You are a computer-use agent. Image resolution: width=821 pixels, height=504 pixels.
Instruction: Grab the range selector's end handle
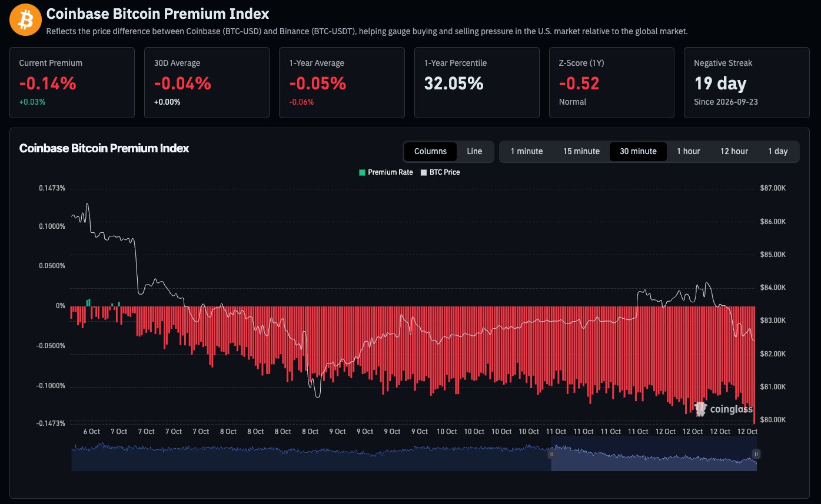(x=756, y=454)
